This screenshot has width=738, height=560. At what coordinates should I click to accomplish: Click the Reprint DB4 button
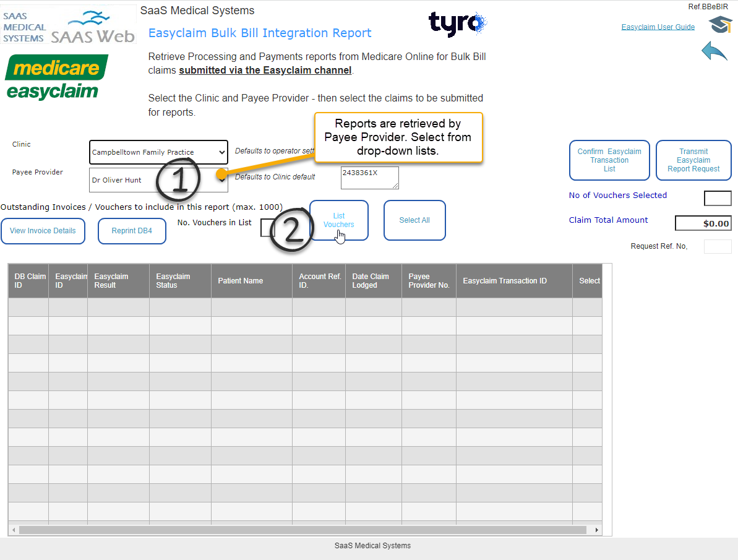coord(132,231)
